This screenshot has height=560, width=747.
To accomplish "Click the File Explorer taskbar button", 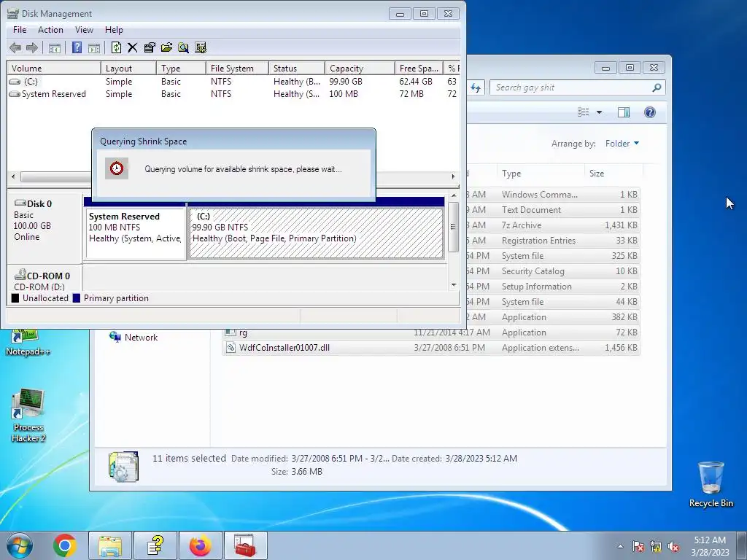I will [x=110, y=545].
